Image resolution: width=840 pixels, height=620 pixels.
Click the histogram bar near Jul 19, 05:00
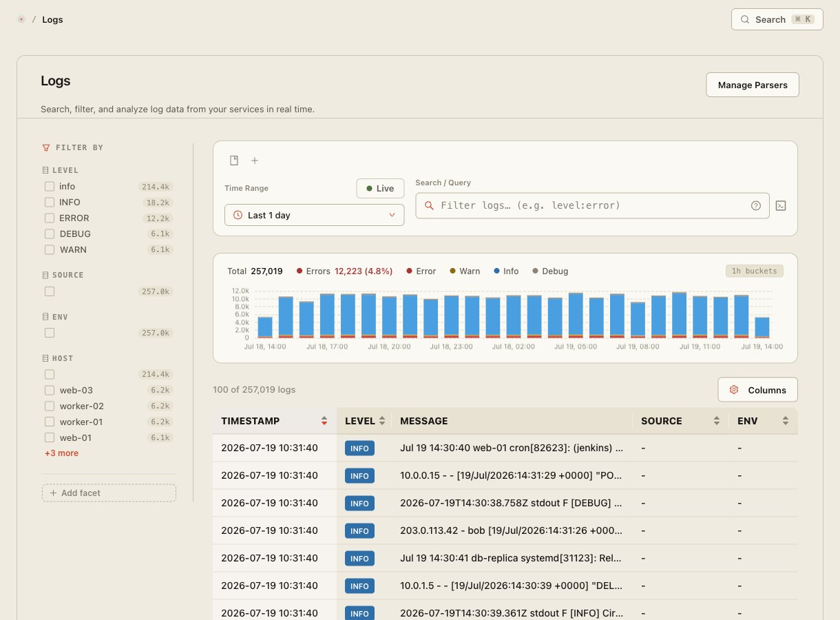[x=576, y=316]
